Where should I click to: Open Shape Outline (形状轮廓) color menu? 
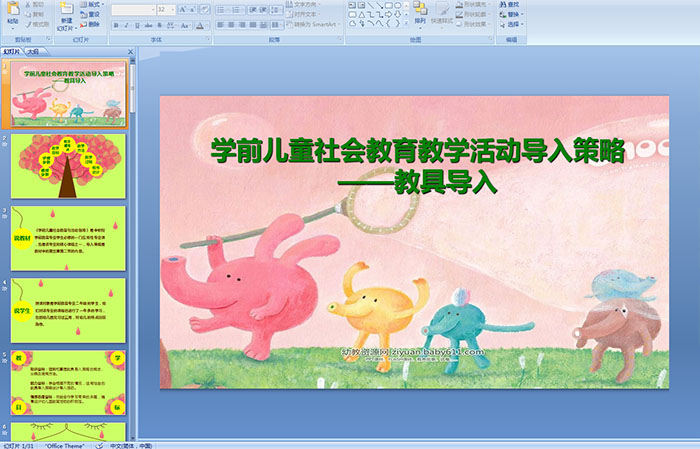point(473,14)
